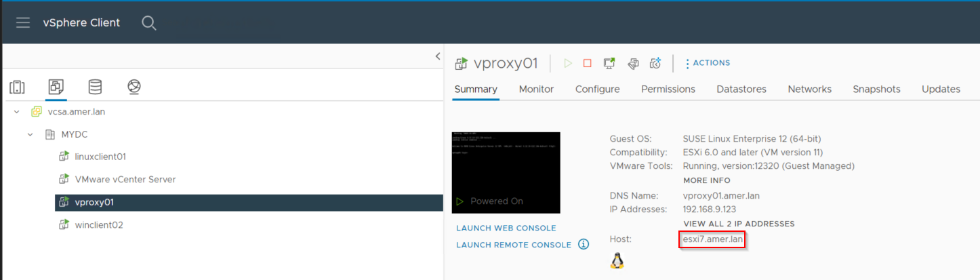Collapse the left navigation pane

438,56
